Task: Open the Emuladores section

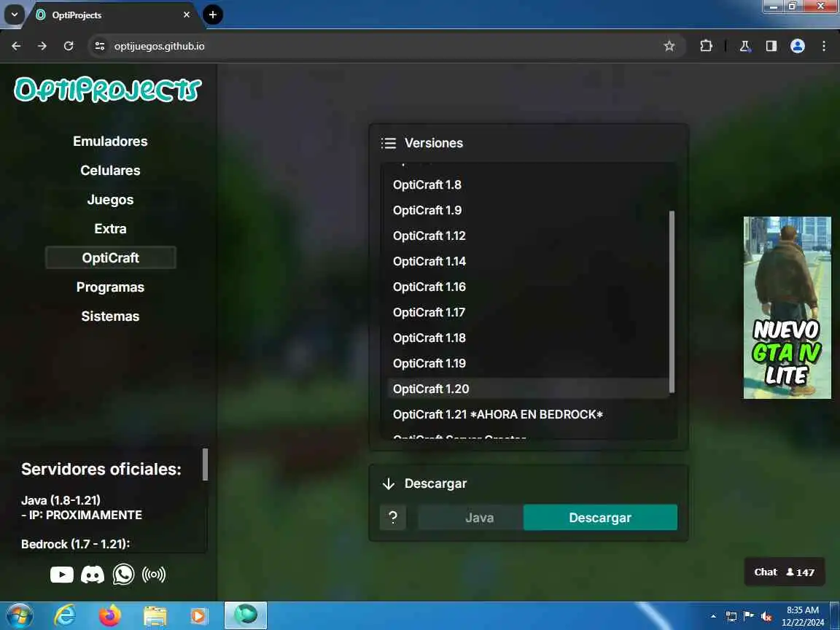Action: pyautogui.click(x=110, y=141)
